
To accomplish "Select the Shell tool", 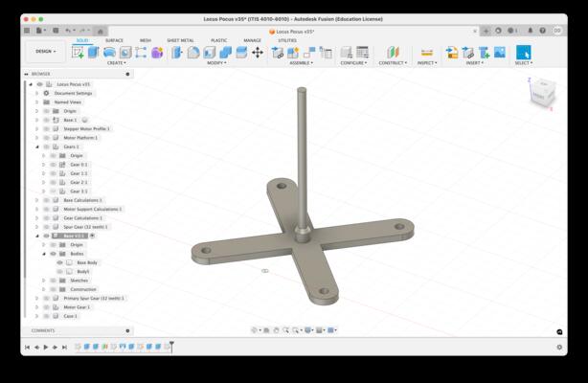I will tap(210, 53).
